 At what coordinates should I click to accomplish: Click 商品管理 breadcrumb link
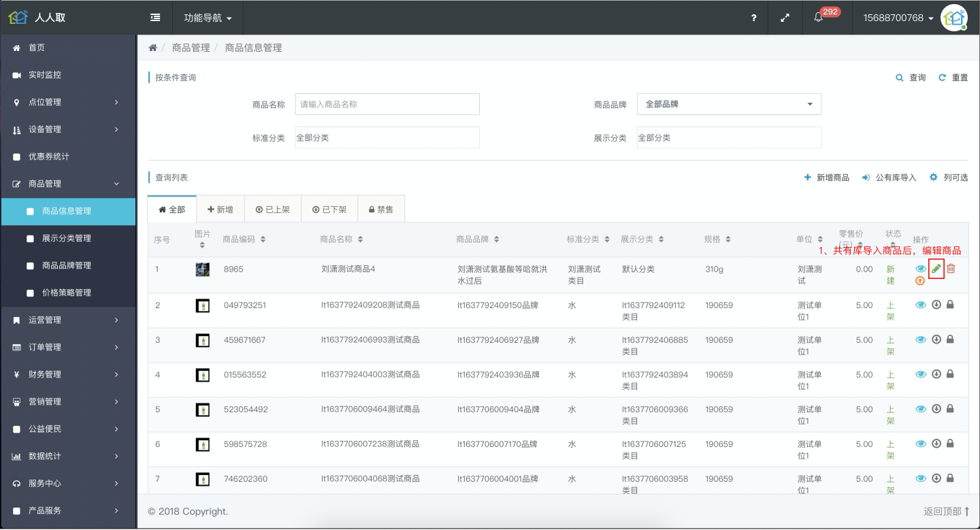191,48
